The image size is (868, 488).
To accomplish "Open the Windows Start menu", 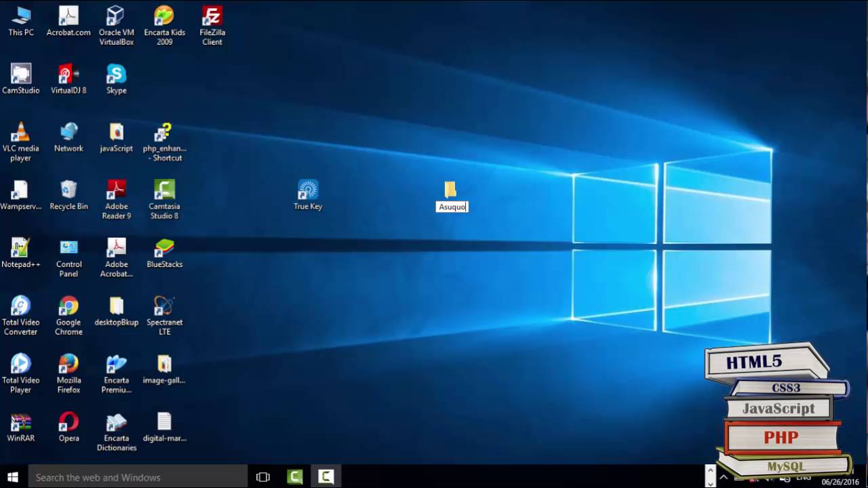I will [12, 477].
